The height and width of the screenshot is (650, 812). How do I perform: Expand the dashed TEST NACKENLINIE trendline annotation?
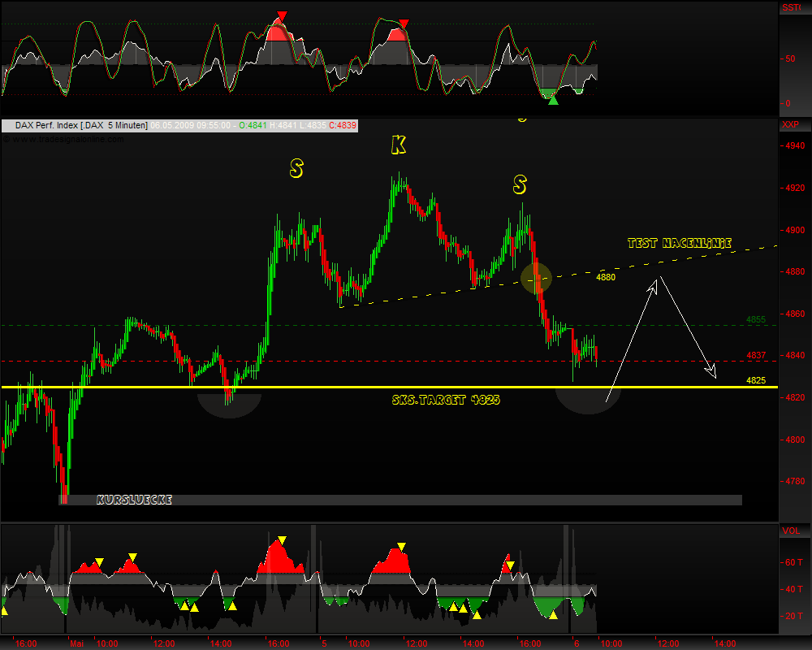click(680, 242)
